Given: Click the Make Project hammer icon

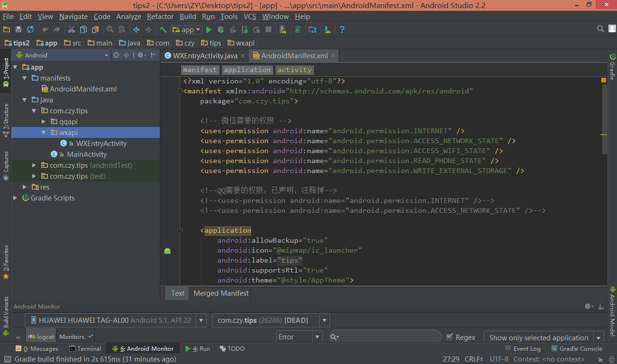Looking at the screenshot, I should (163, 29).
